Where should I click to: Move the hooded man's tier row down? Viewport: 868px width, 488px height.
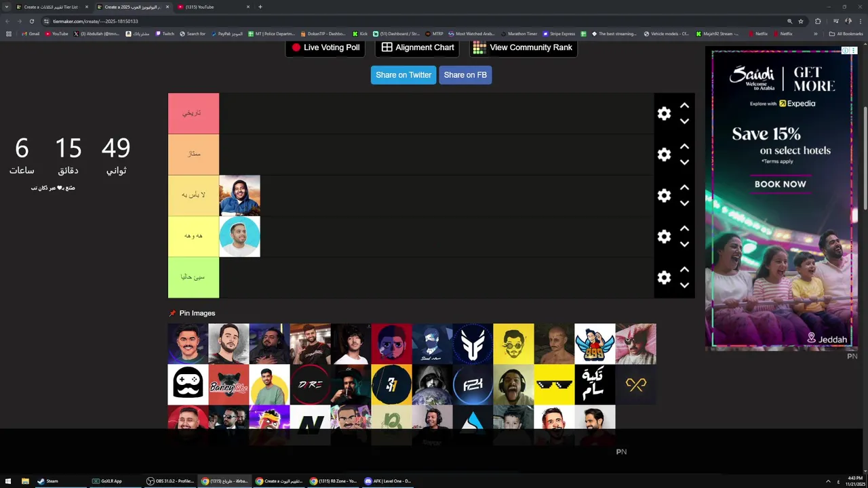pos(684,203)
